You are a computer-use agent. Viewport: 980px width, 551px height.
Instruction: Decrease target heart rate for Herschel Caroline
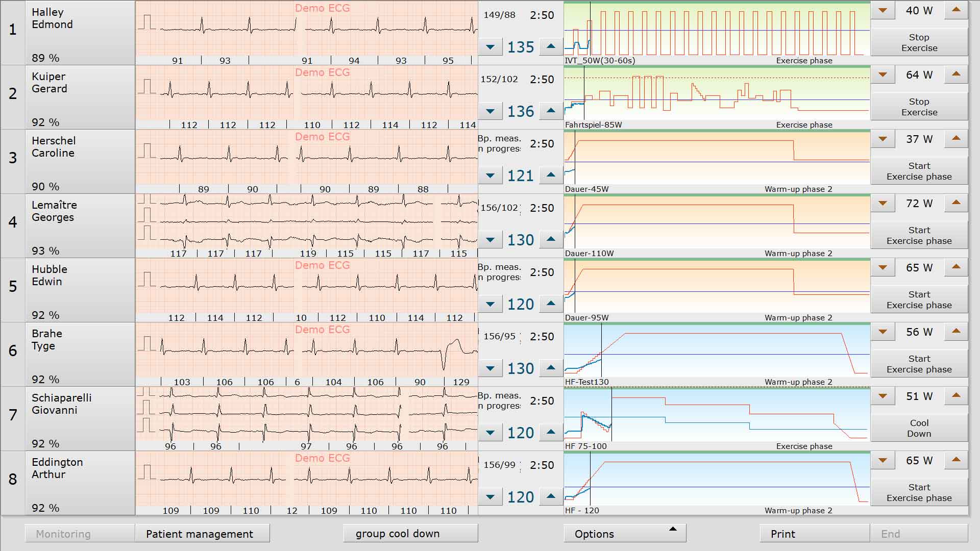[x=490, y=176]
